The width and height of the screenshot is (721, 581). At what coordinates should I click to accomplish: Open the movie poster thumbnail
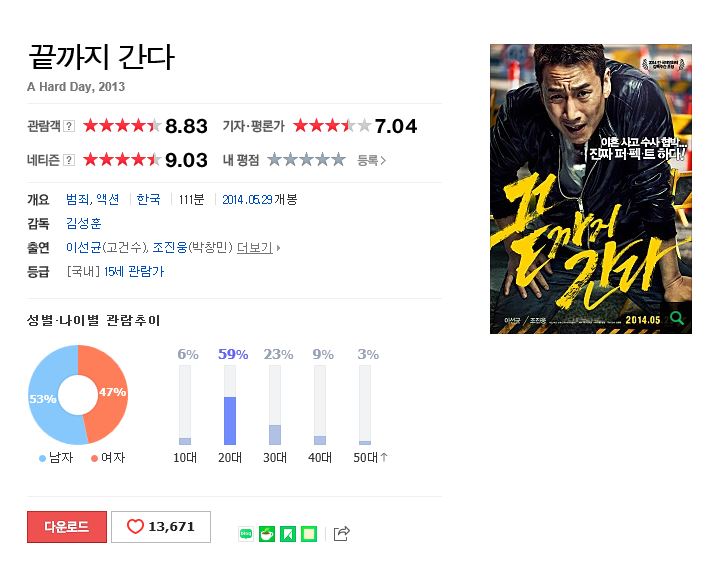[x=591, y=189]
